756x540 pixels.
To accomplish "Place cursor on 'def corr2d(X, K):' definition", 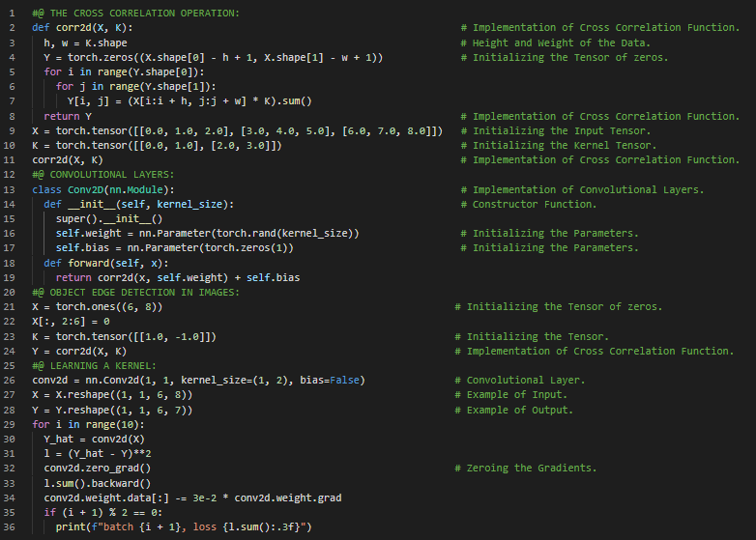I will click(83, 28).
